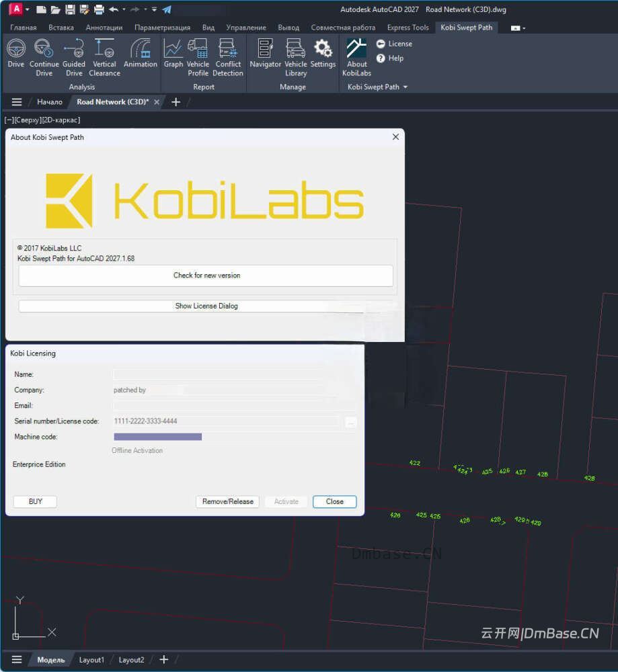Start the Drive analysis tool
This screenshot has width=618, height=672.
click(16, 52)
